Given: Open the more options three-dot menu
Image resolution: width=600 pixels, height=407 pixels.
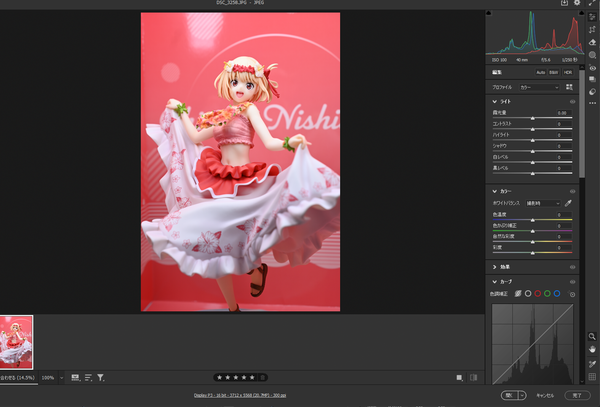Looking at the screenshot, I should (x=592, y=103).
